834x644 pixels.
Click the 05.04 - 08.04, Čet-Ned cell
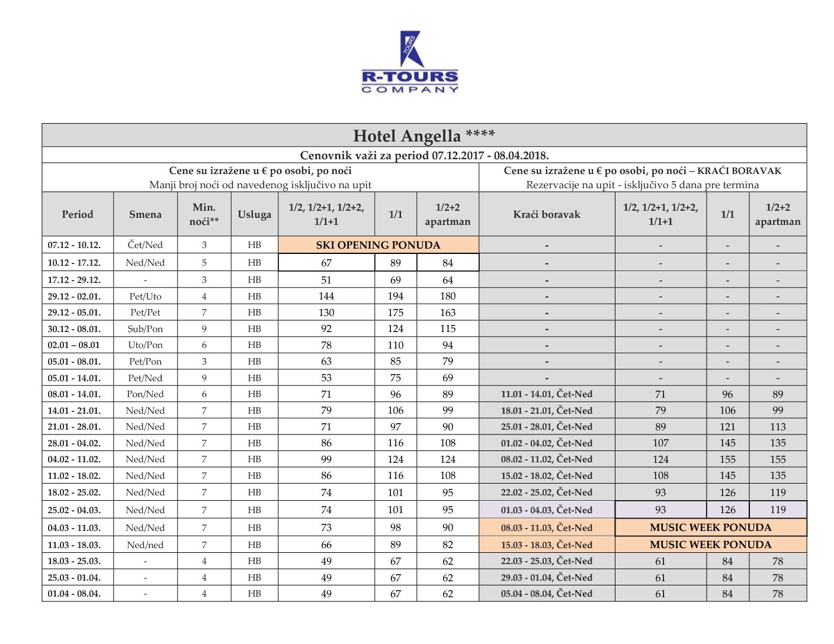pos(547,594)
